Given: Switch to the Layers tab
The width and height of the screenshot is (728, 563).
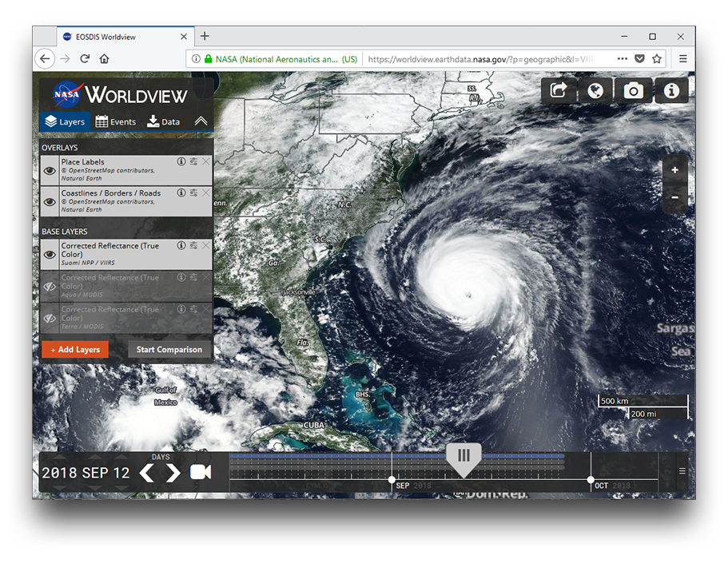Looking at the screenshot, I should pyautogui.click(x=65, y=121).
